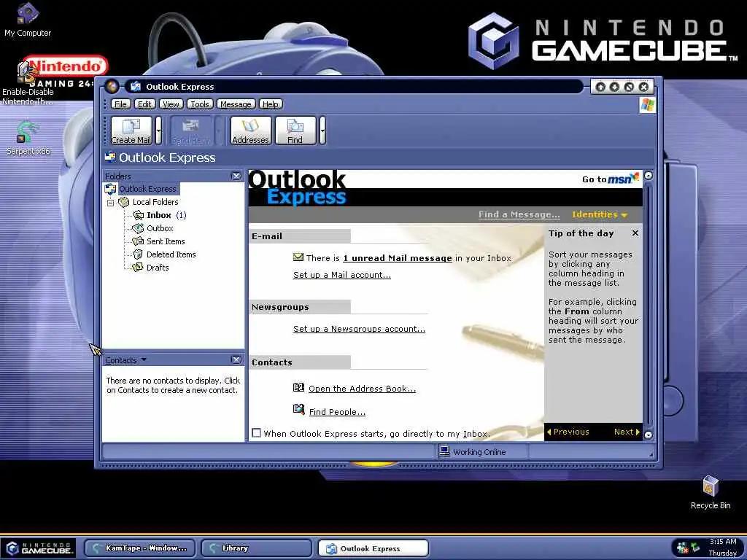Click the network system tray icon
747x560 pixels.
[x=695, y=548]
